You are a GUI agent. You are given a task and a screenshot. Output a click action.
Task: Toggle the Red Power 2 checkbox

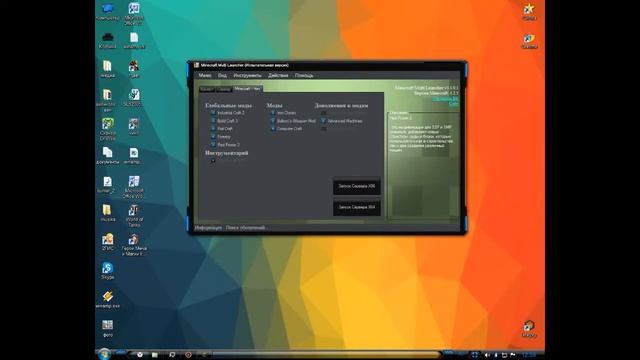pos(213,144)
